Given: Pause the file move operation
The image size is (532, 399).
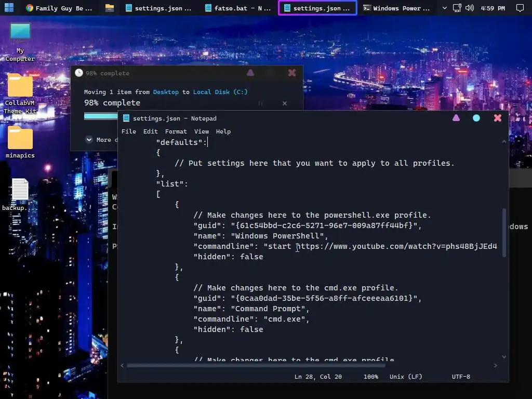Looking at the screenshot, I should pyautogui.click(x=260, y=103).
